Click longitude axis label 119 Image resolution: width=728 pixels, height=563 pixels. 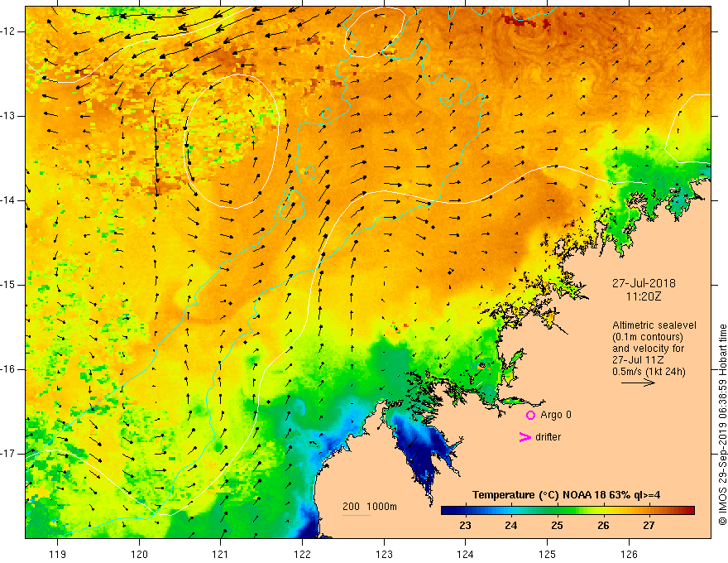point(58,554)
